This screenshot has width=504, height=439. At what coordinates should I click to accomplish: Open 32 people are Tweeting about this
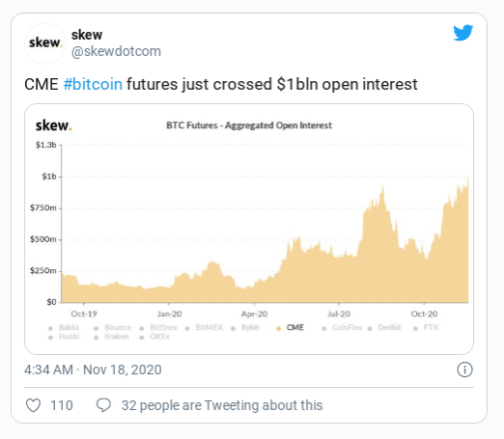point(222,405)
